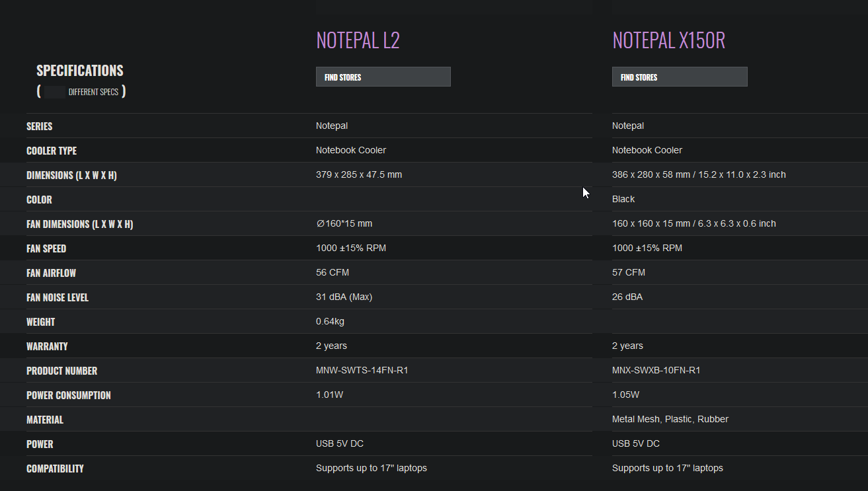Select the COMPATIBILITY row label
This screenshot has height=491, width=868.
55,469
